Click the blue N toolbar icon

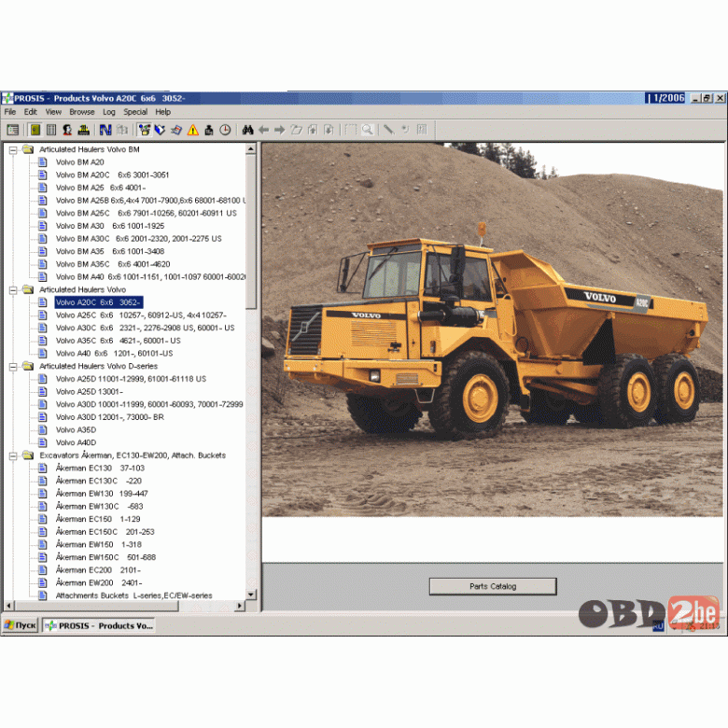[x=105, y=130]
